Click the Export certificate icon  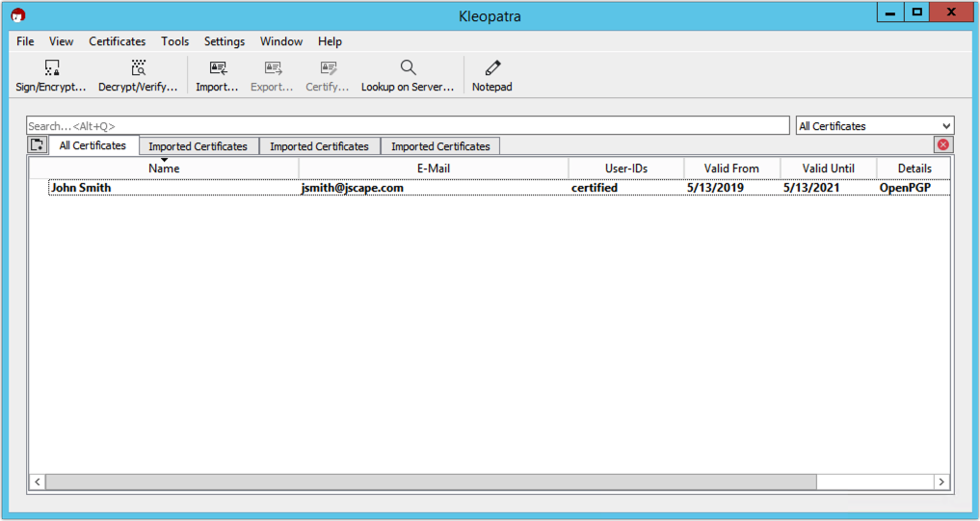click(273, 68)
